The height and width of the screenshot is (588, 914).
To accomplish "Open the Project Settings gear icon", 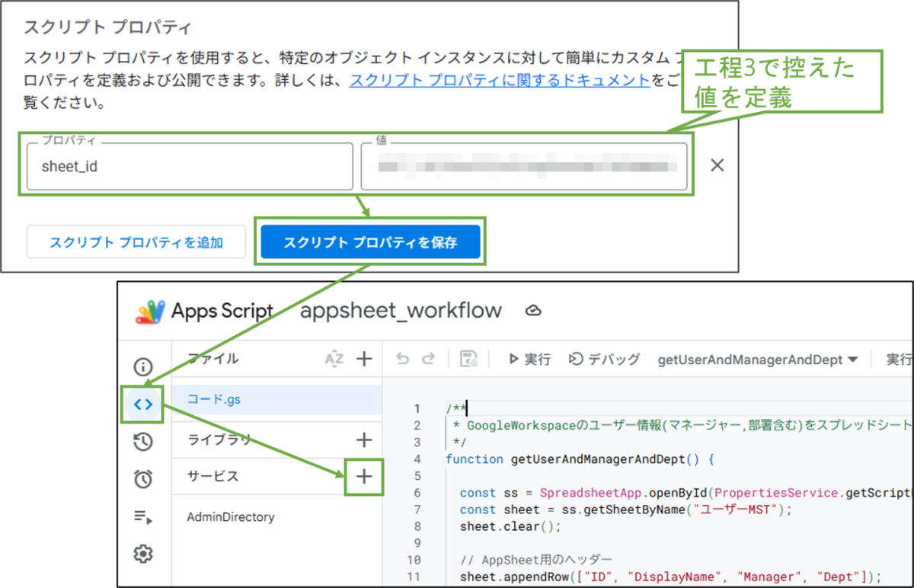I will pyautogui.click(x=143, y=554).
